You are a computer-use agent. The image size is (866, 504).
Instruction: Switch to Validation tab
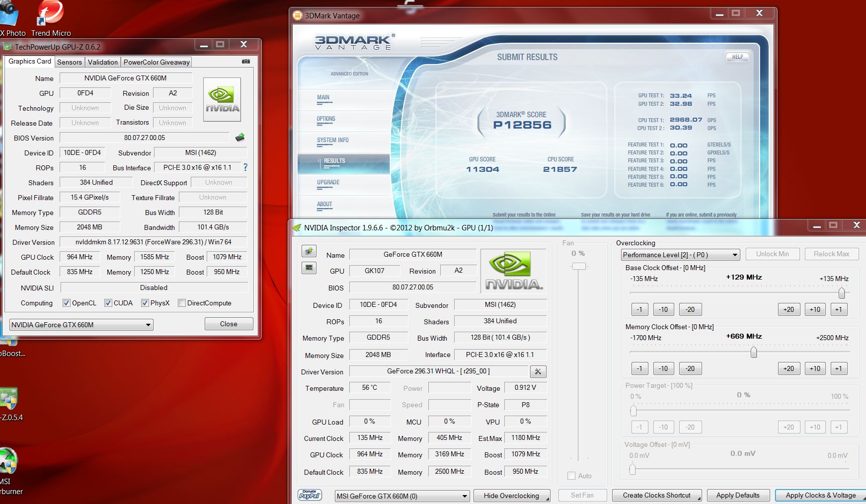102,62
